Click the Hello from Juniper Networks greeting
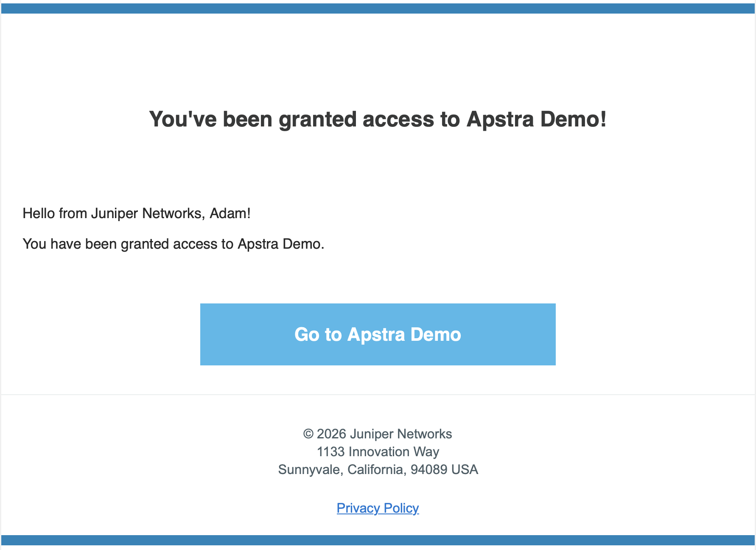Screen dimensions: 756x550 tap(136, 213)
